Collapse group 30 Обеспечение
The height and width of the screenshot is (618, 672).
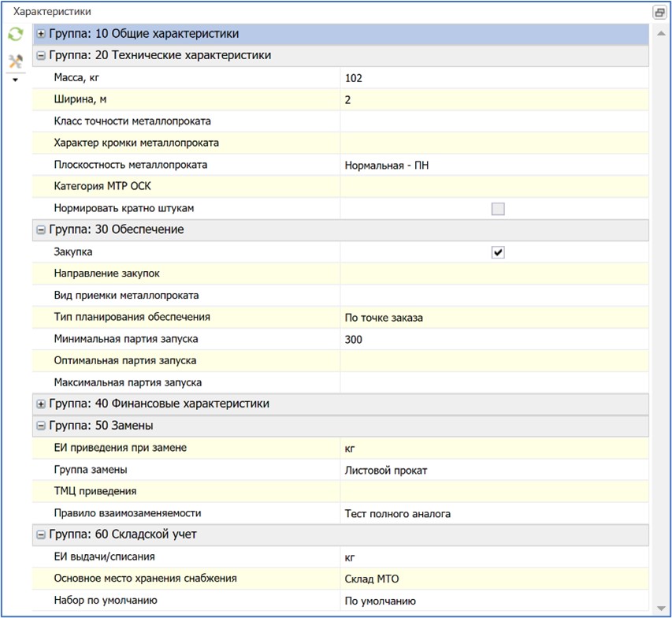click(41, 230)
